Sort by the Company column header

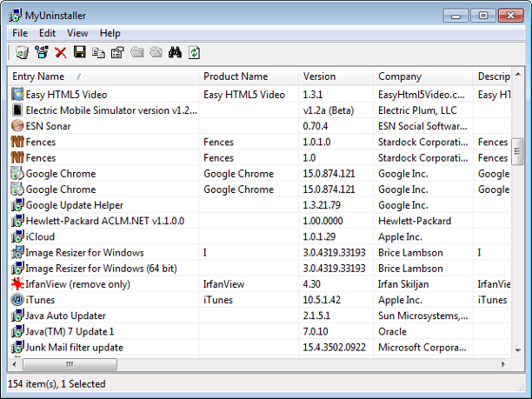tap(422, 76)
